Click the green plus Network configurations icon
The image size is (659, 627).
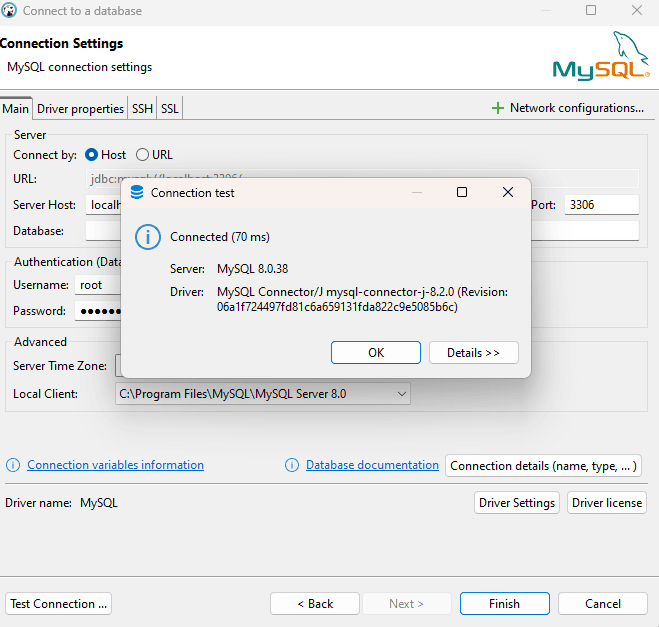(498, 108)
